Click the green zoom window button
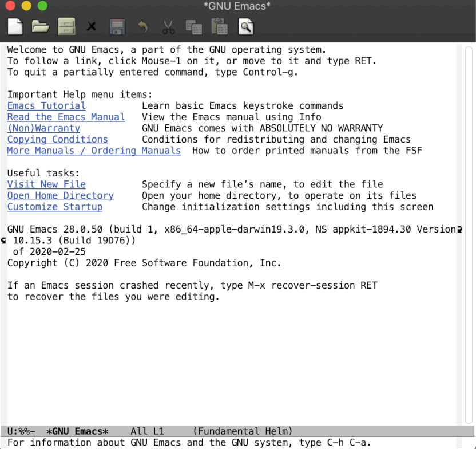 click(x=42, y=6)
